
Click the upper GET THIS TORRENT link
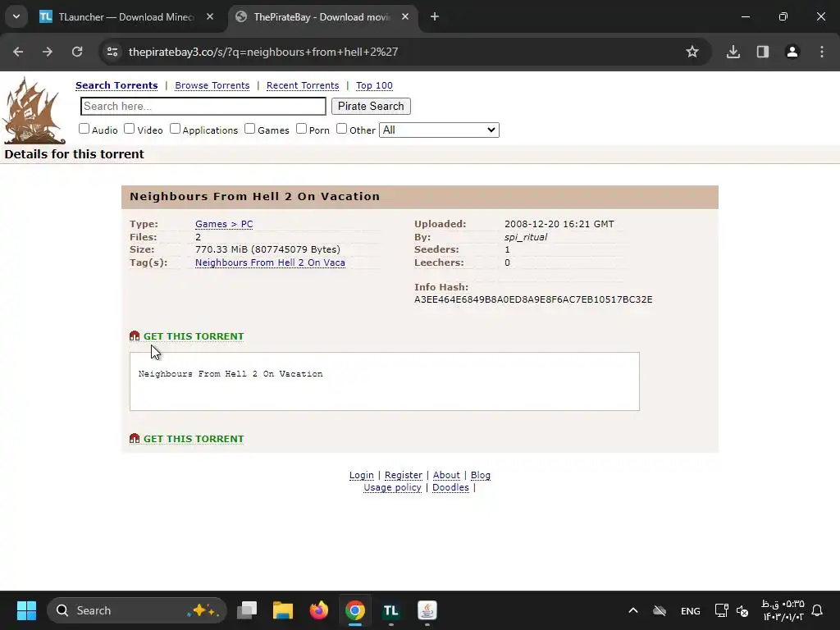(x=194, y=336)
